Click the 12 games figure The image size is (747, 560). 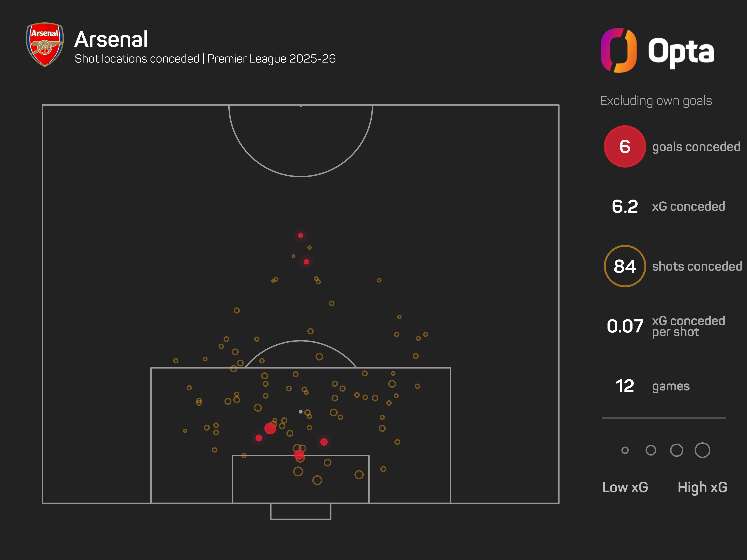coord(624,386)
